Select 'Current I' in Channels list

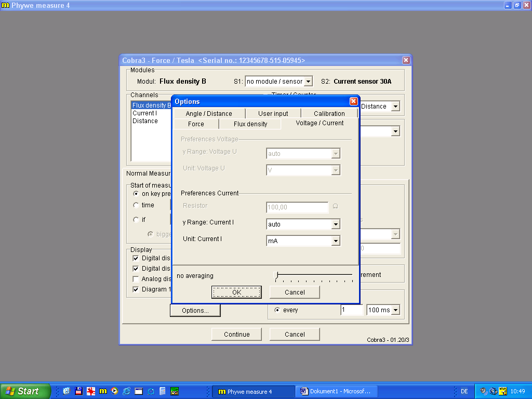pyautogui.click(x=145, y=113)
